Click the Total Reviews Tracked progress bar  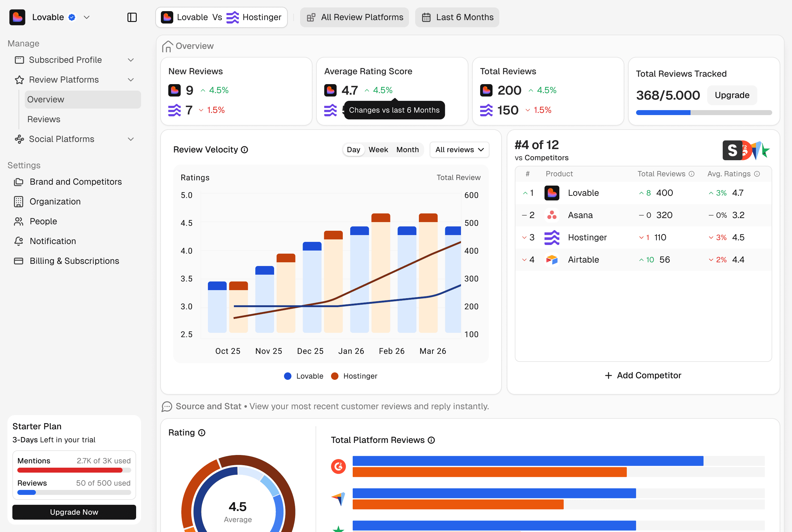pos(704,113)
